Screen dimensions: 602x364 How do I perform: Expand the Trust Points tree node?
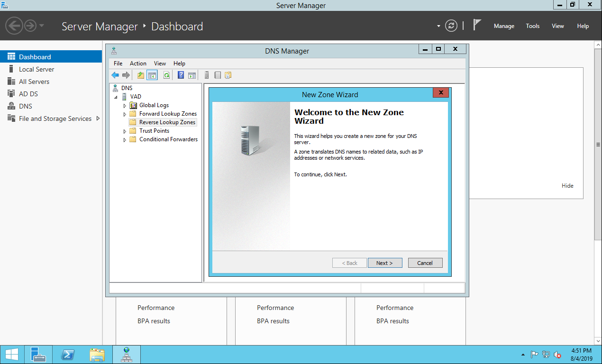coord(125,131)
